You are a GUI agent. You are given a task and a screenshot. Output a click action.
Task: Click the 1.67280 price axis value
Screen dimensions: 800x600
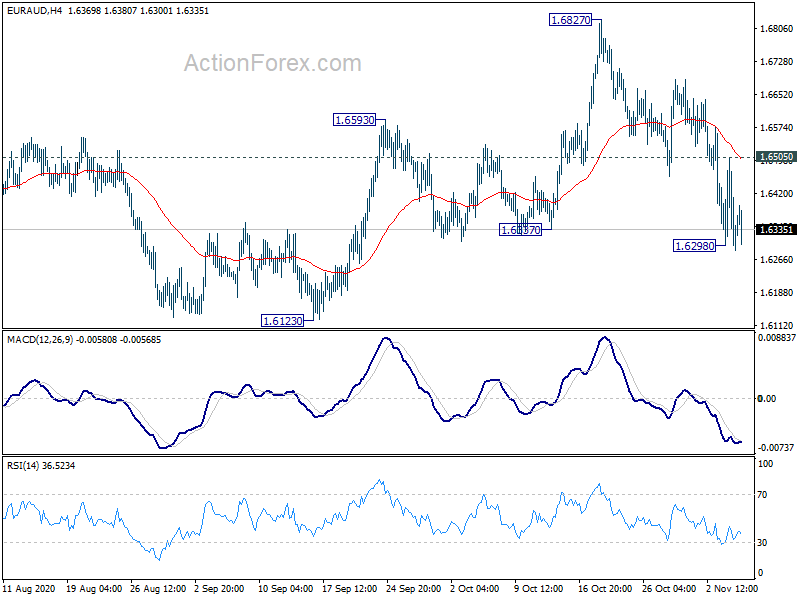click(777, 62)
